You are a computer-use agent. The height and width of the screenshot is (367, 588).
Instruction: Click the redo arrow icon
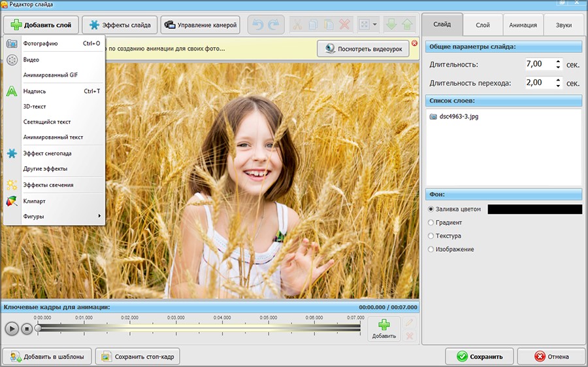(274, 26)
